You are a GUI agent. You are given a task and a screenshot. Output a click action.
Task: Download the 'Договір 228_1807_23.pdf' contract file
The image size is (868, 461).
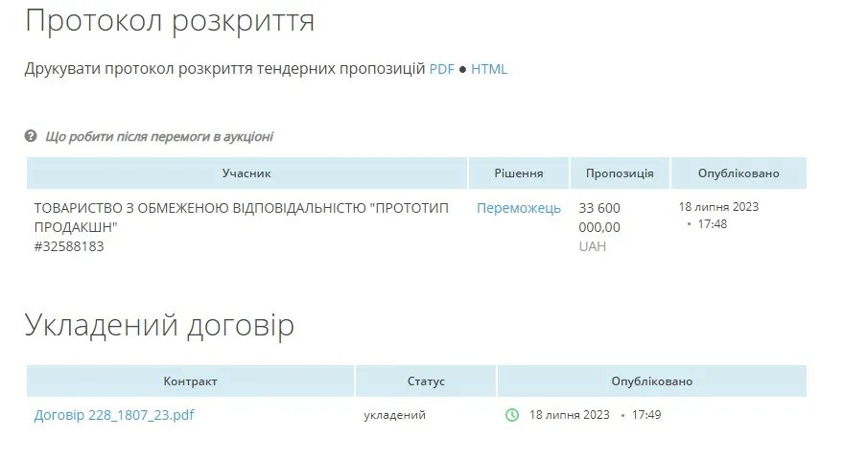[x=114, y=415]
